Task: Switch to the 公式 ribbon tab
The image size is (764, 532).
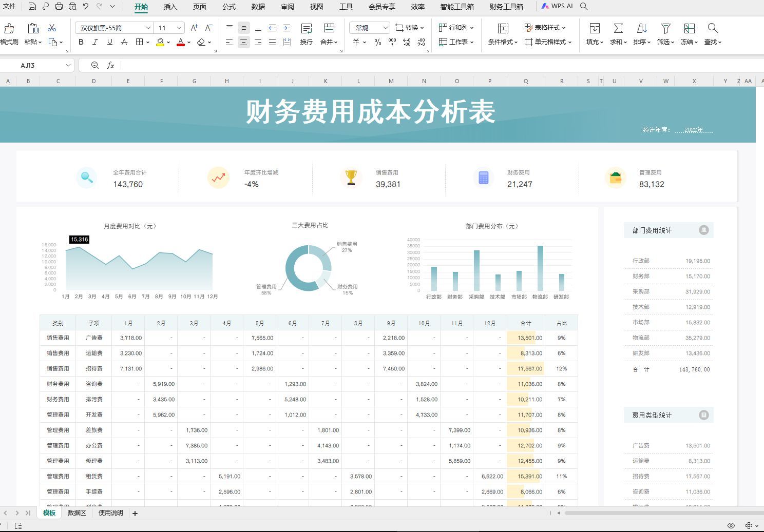Action: pos(229,7)
